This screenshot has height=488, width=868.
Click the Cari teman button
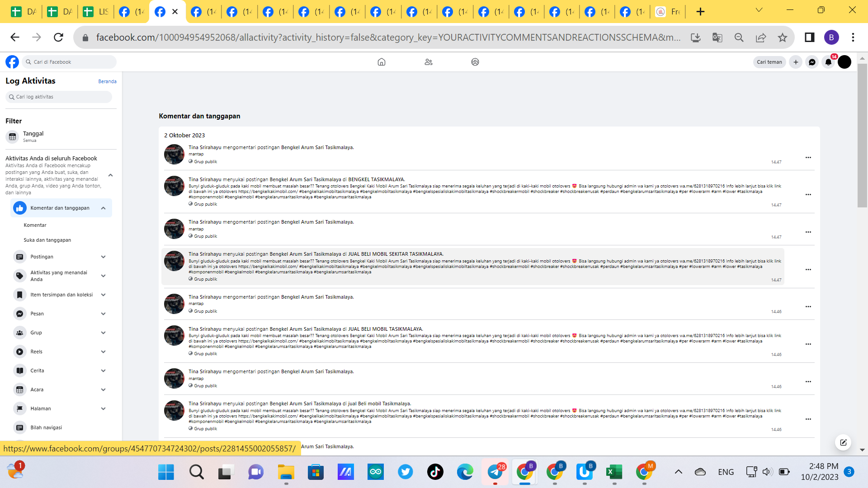pos(769,62)
